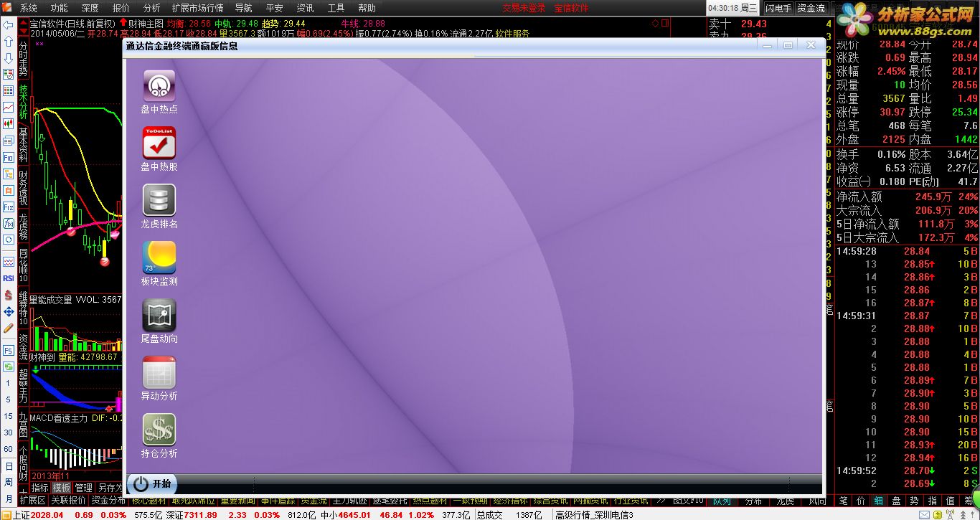Open the 分析 menu
Image resolution: width=980 pixels, height=520 pixels.
(x=152, y=8)
